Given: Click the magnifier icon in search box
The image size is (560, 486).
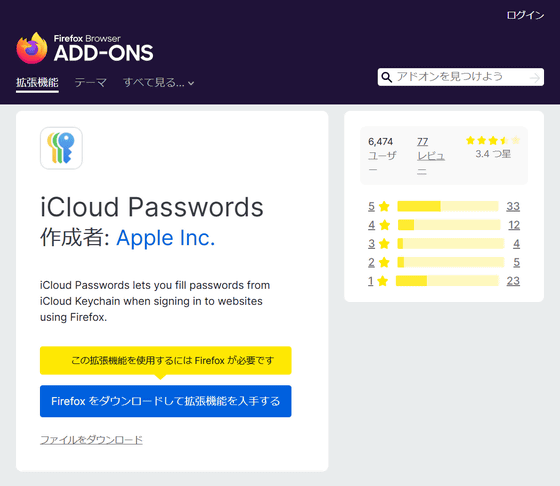Looking at the screenshot, I should (386, 77).
